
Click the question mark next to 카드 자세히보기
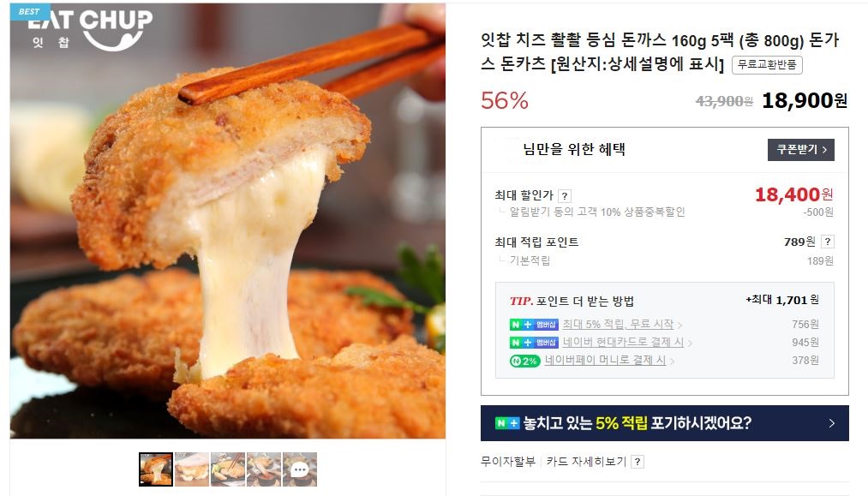pos(638,462)
